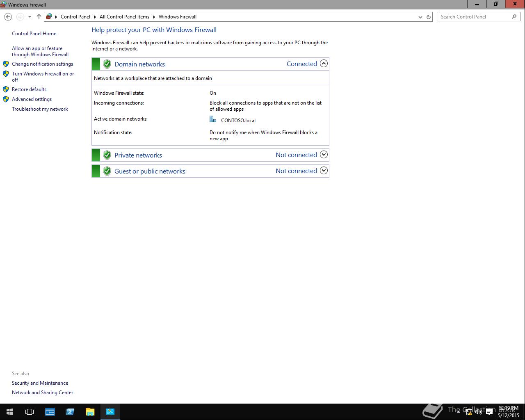Open the address bar history dropdown
The width and height of the screenshot is (525, 420).
point(420,17)
